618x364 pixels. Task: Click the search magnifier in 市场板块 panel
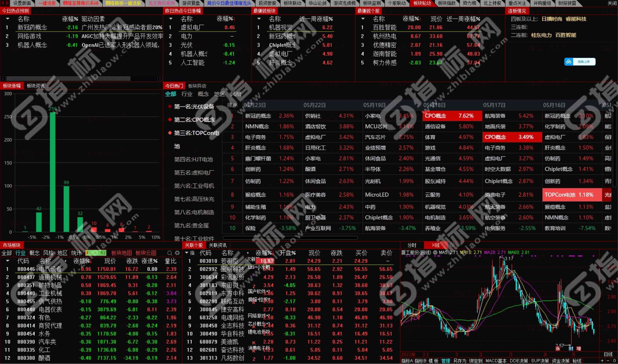[170, 253]
